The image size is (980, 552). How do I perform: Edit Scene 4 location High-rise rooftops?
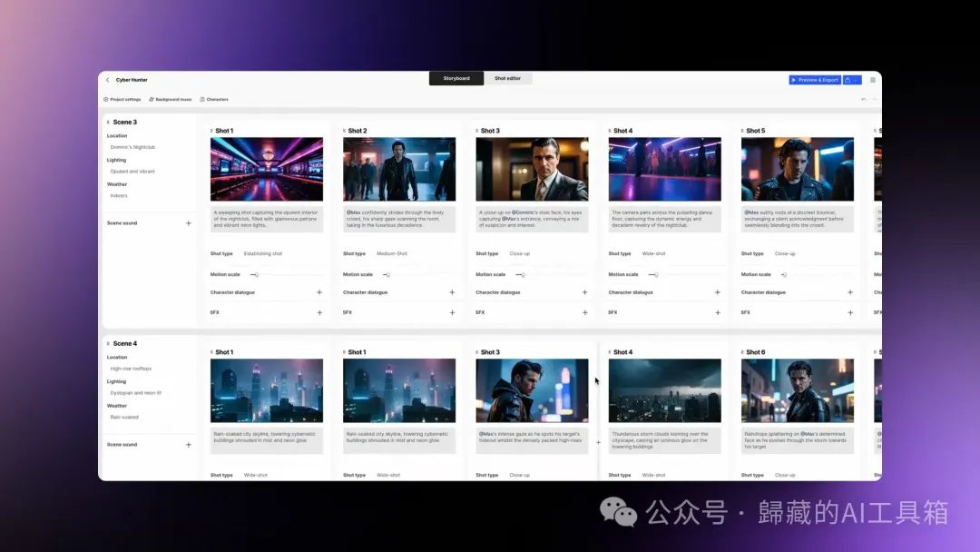132,369
